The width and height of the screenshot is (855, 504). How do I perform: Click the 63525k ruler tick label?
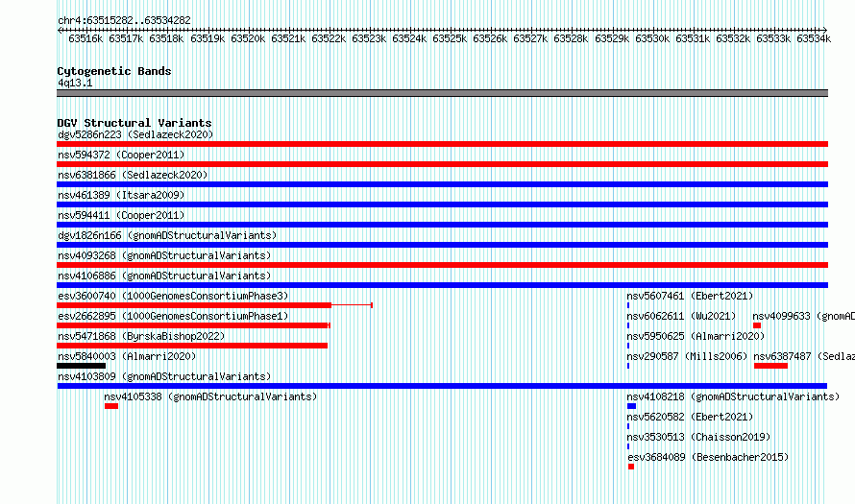450,38
